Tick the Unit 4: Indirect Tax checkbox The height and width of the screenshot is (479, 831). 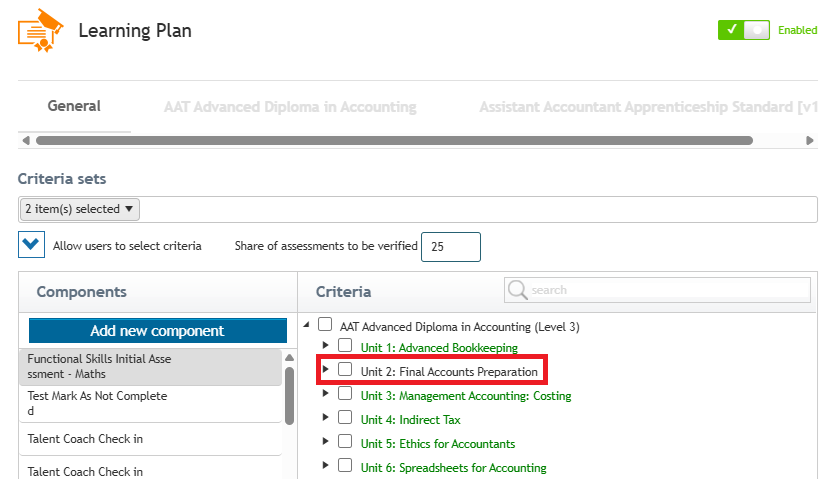point(345,417)
